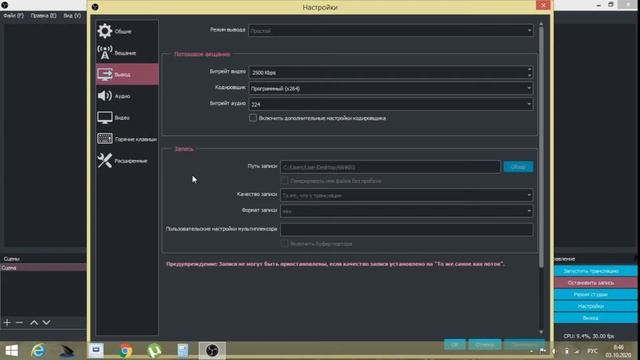Click Отмена (Cancel) in the settings dialog
640x360 pixels.
click(484, 344)
